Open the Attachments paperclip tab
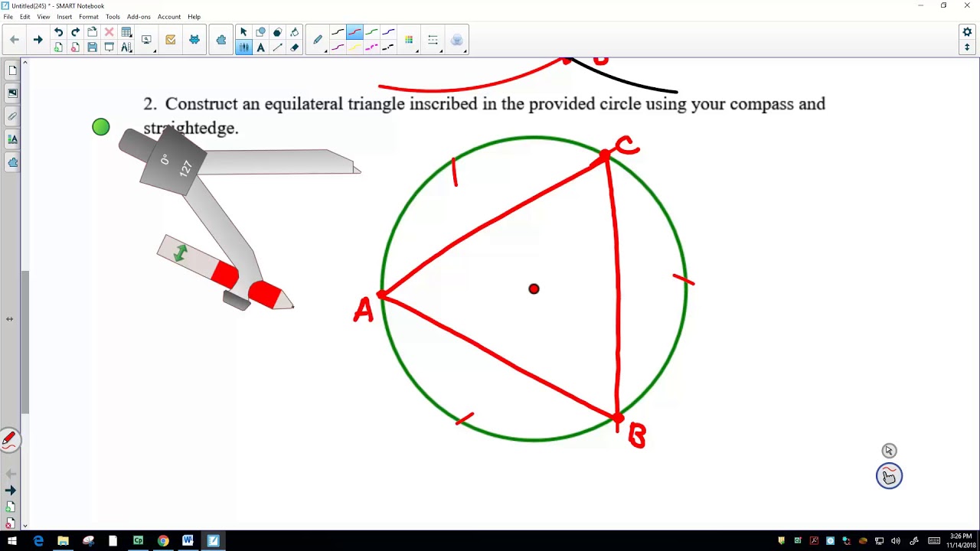The width and height of the screenshot is (980, 551). (x=12, y=116)
